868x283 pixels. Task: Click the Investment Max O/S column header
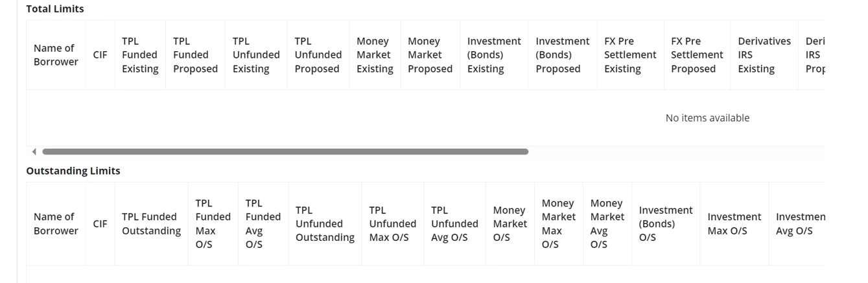tap(734, 224)
